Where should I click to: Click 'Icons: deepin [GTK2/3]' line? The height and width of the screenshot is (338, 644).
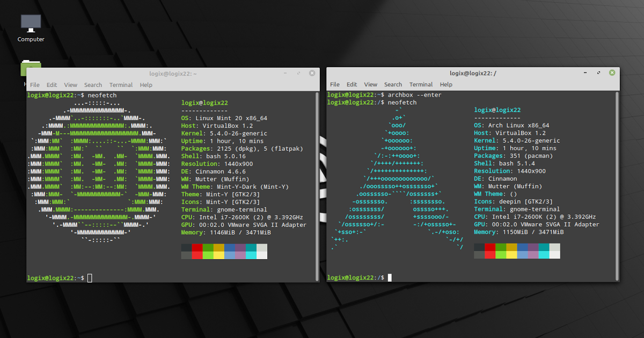click(x=513, y=202)
